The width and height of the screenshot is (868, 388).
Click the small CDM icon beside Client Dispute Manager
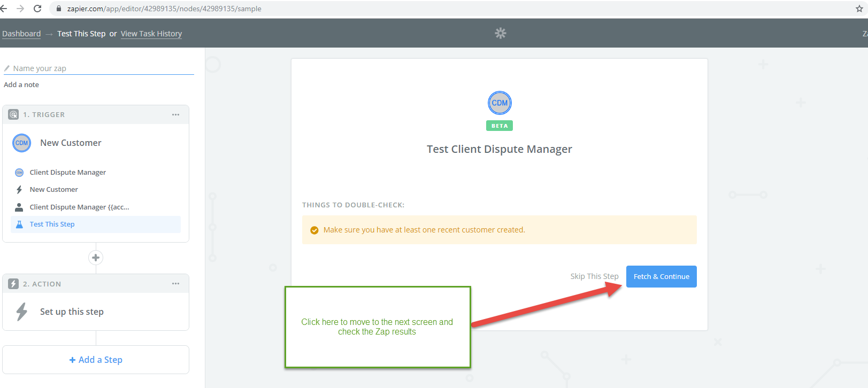click(x=19, y=173)
